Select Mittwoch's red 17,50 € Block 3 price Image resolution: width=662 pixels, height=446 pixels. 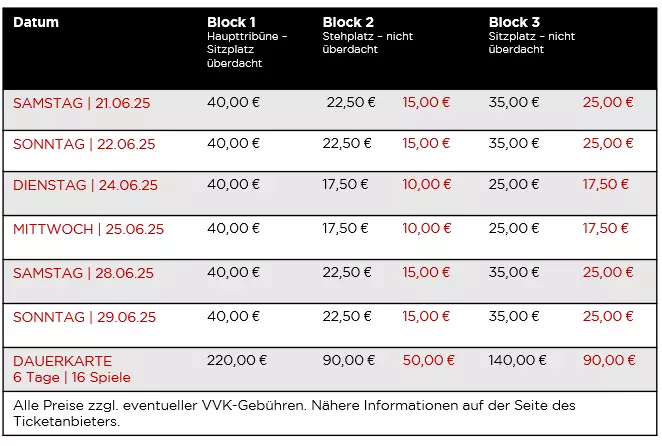(x=606, y=228)
